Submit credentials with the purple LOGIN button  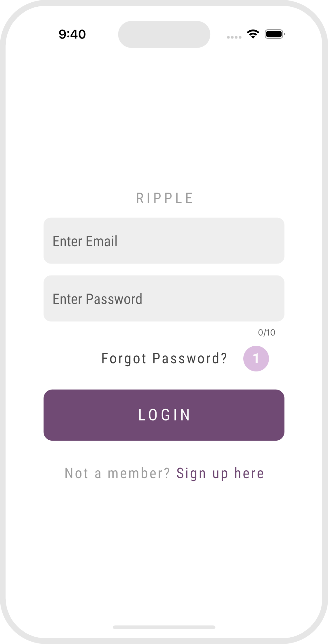[164, 415]
